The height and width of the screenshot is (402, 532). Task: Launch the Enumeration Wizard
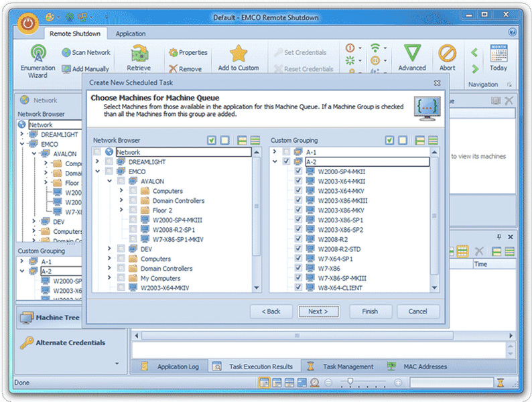38,61
